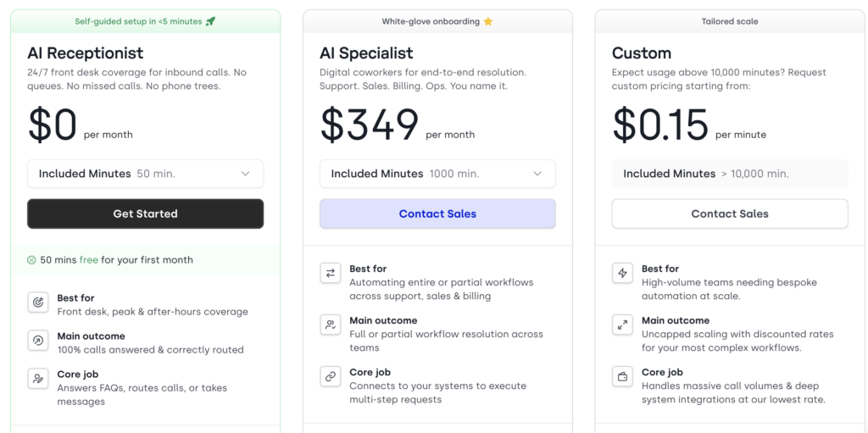The width and height of the screenshot is (868, 433).
Task: Click the Custom plan Best for lightning icon
Action: [622, 273]
